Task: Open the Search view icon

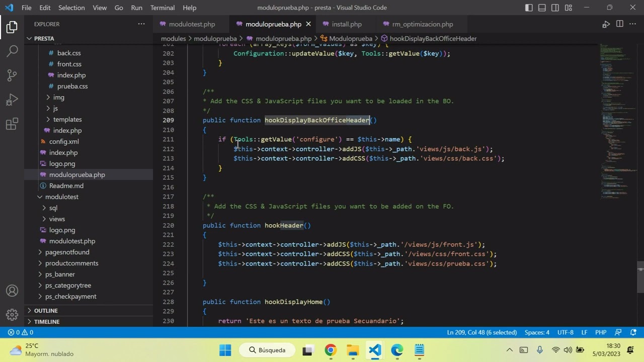Action: [12, 51]
